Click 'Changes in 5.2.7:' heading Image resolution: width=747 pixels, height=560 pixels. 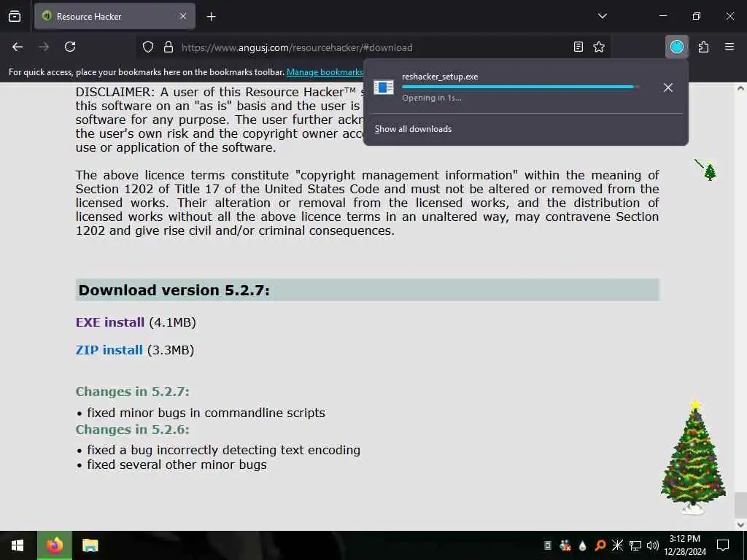(x=133, y=392)
